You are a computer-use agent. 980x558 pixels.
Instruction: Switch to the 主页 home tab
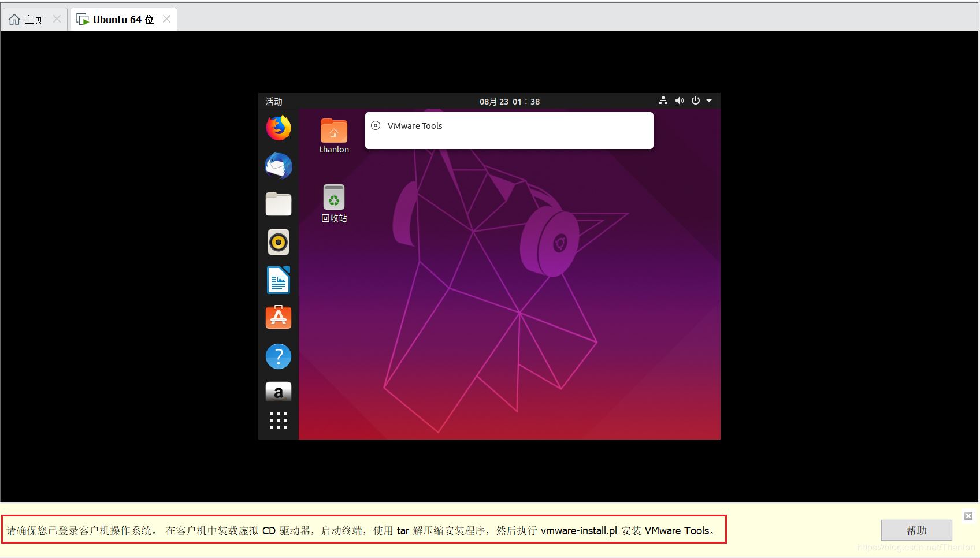33,20
